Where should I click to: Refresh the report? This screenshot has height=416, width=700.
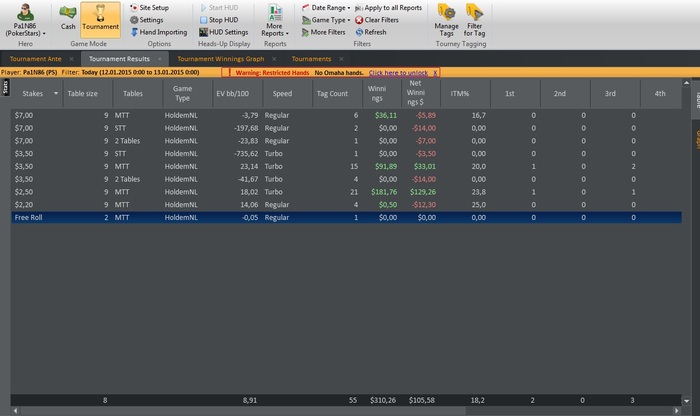371,32
